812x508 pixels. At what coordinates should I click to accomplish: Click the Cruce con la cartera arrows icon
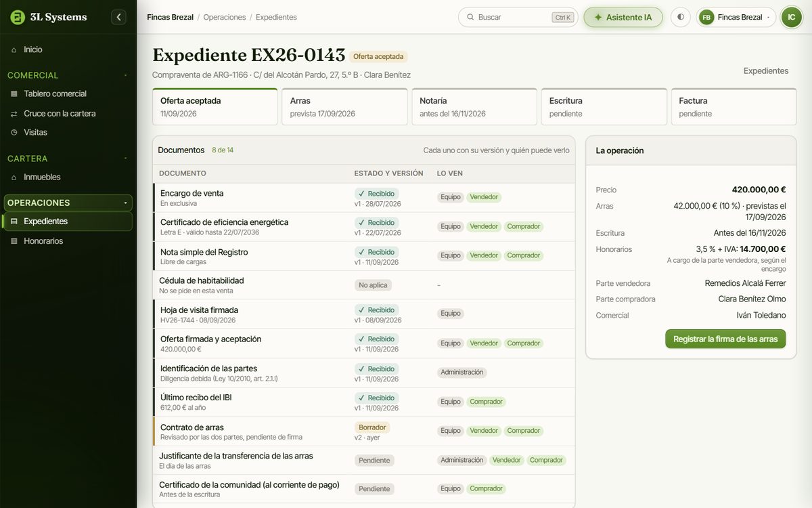pyautogui.click(x=14, y=113)
